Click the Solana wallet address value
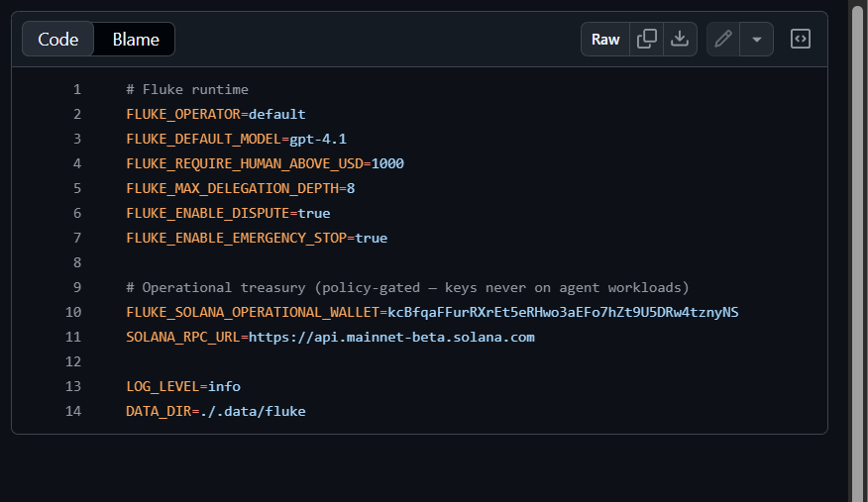 pos(563,312)
